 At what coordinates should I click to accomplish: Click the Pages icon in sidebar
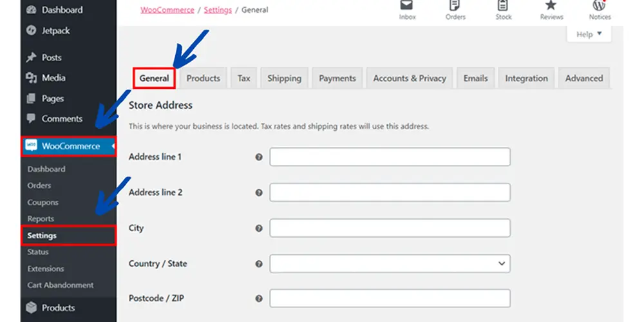point(31,99)
